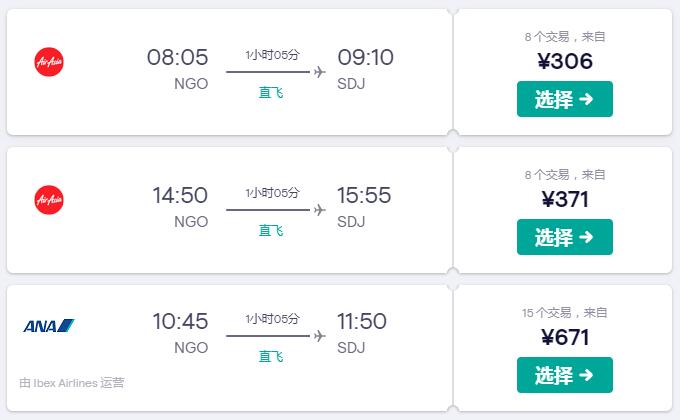Click the 由 Ibex Airlines 运营 note
The height and width of the screenshot is (420, 680).
click(72, 383)
